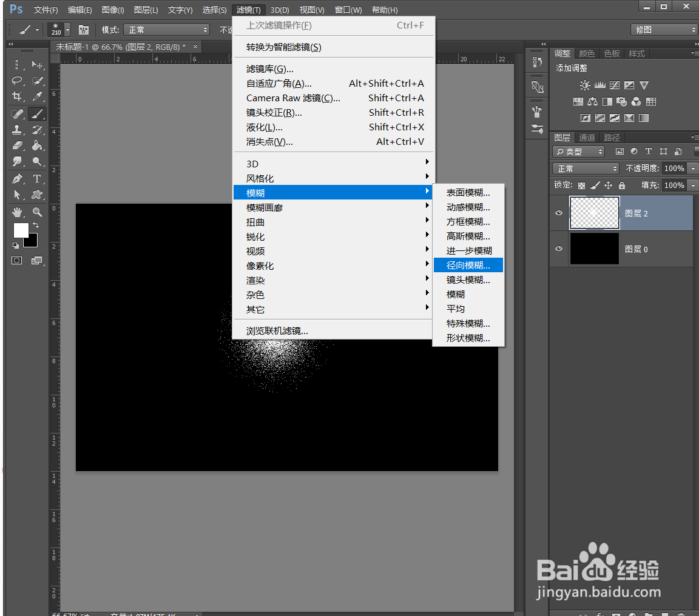
Task: Select the History Brush tool
Action: click(38, 130)
